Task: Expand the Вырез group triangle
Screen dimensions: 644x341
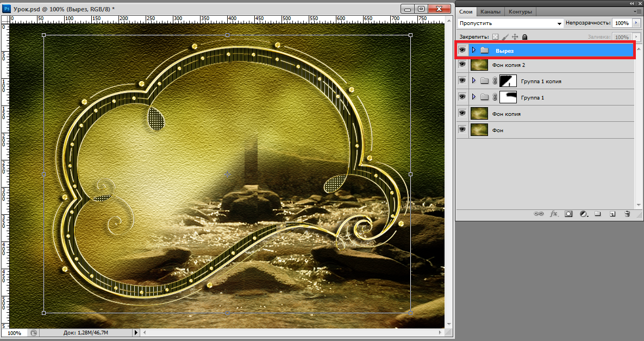Action: pos(473,50)
